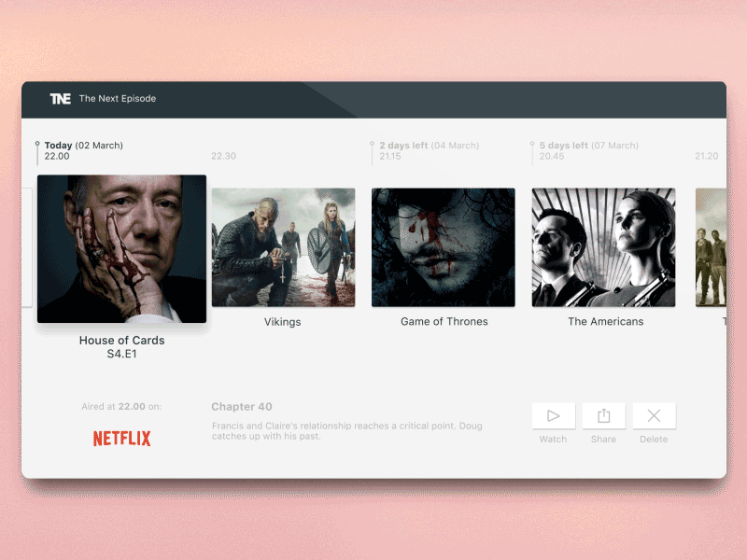Click the House of Cards title label
The height and width of the screenshot is (560, 747).
(122, 340)
